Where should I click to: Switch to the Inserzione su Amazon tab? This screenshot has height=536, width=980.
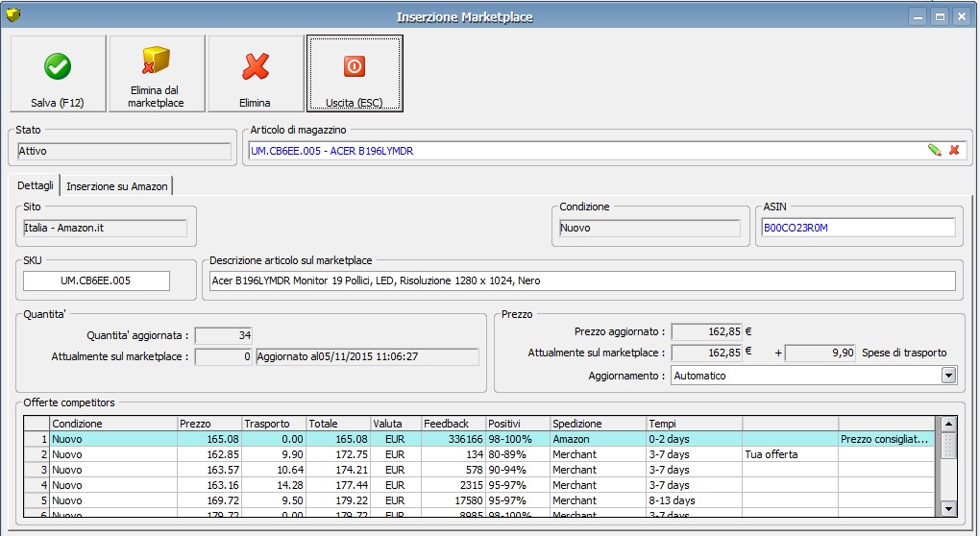(x=116, y=185)
